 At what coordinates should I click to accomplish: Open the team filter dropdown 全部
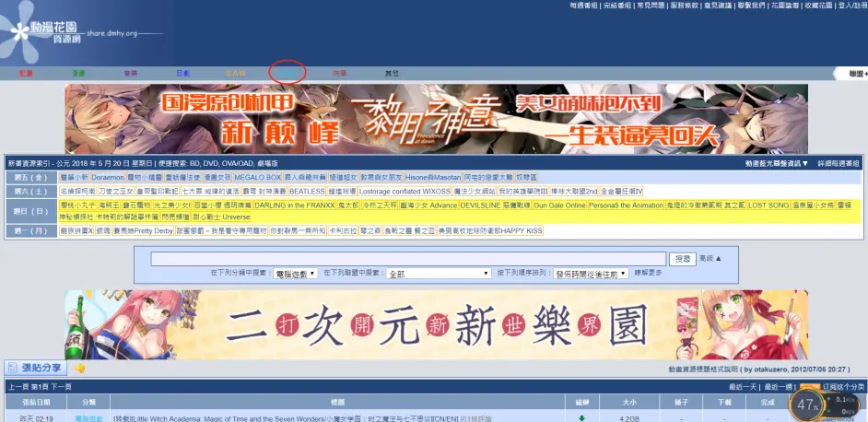tap(439, 274)
